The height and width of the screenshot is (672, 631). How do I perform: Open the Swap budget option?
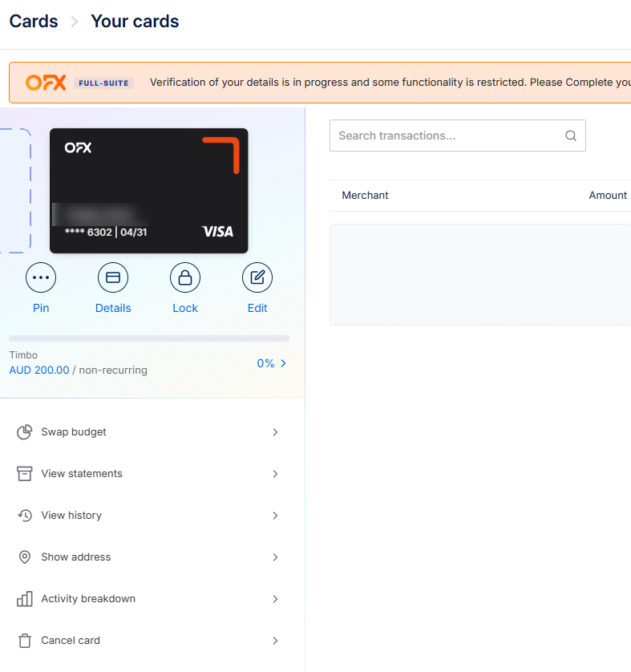coord(148,432)
